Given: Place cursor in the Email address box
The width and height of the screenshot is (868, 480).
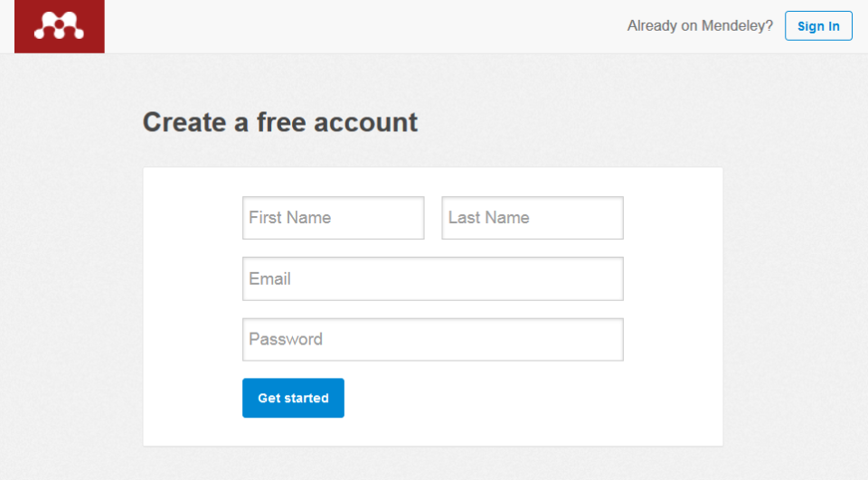Looking at the screenshot, I should (433, 278).
